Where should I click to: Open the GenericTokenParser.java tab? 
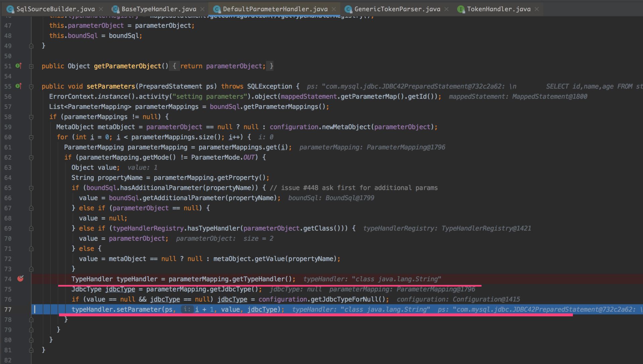click(x=397, y=9)
